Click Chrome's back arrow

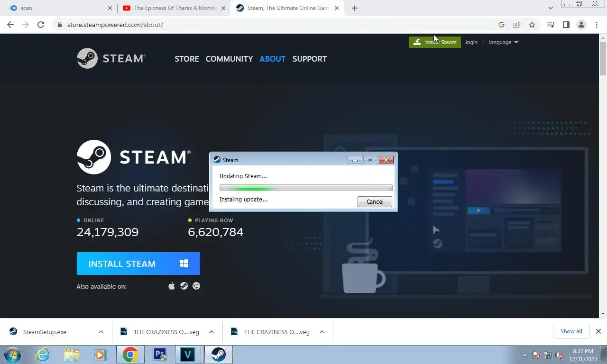pyautogui.click(x=10, y=25)
